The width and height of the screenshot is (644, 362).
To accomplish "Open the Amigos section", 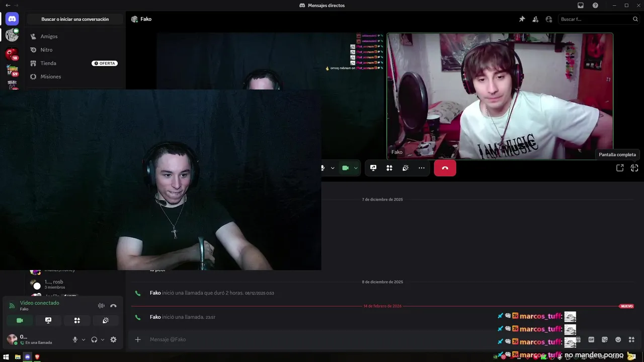I will pos(74,36).
